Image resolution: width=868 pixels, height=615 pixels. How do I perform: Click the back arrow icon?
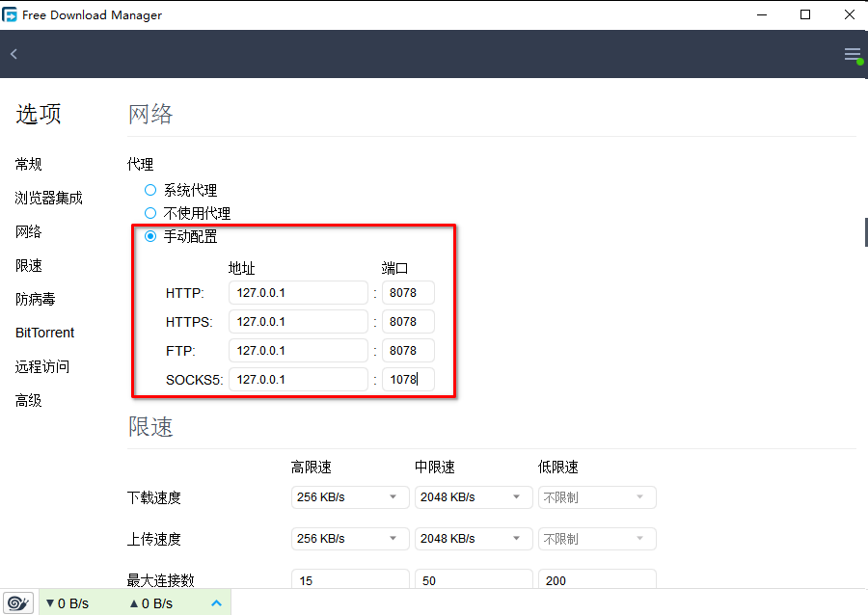(14, 54)
